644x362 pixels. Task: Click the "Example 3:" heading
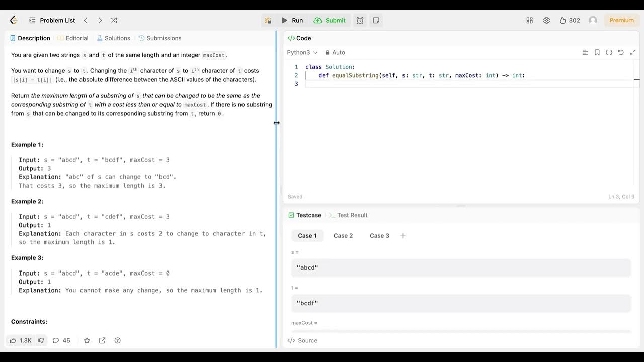click(x=27, y=258)
